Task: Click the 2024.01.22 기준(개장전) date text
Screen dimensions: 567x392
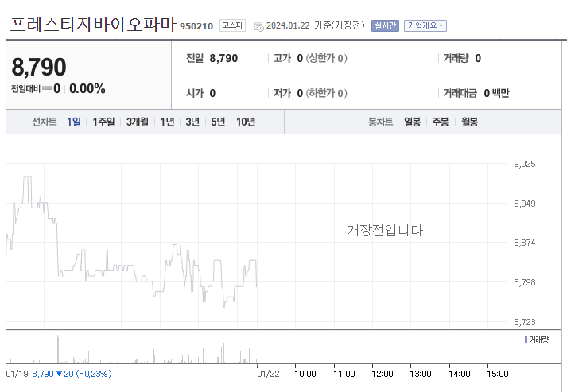Action: point(316,25)
